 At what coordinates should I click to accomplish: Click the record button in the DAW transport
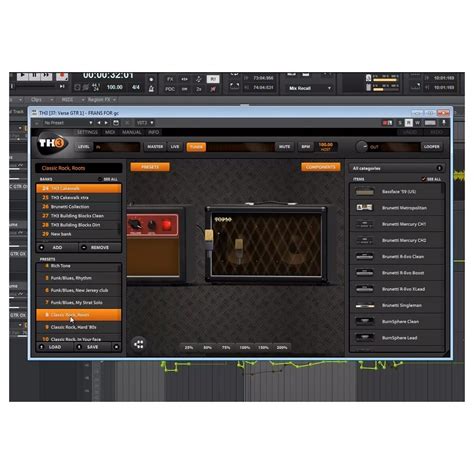click(x=62, y=76)
